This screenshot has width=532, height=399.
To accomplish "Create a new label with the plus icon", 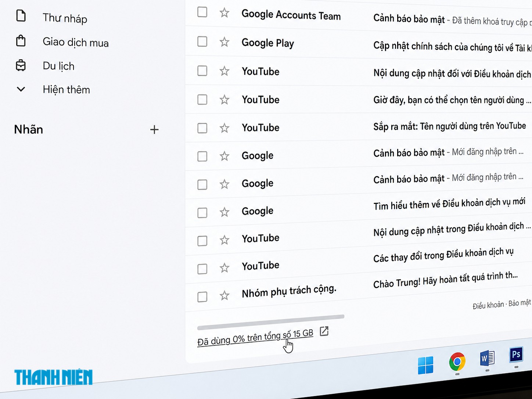I will pyautogui.click(x=154, y=129).
